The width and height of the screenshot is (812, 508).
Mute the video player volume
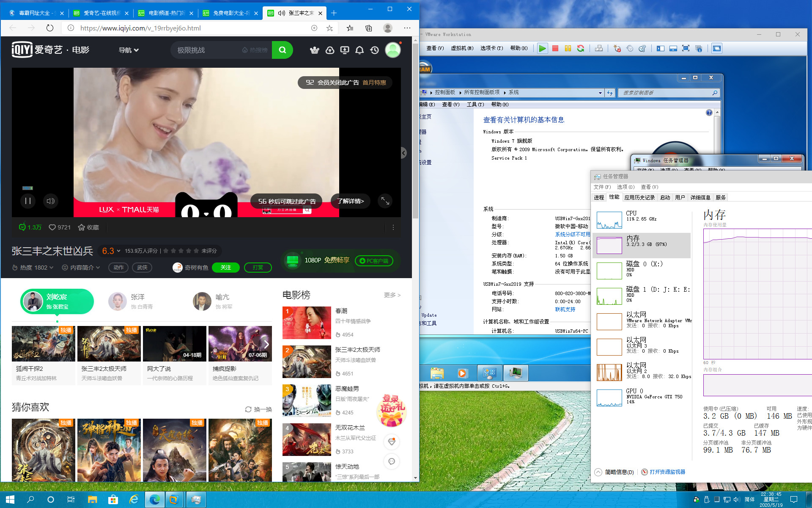pos(50,201)
